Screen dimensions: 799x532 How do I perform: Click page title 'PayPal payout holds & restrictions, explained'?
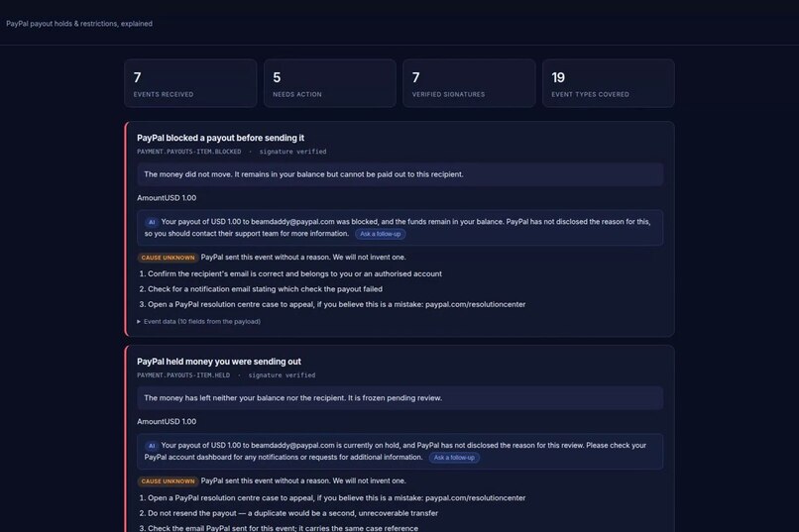point(79,24)
